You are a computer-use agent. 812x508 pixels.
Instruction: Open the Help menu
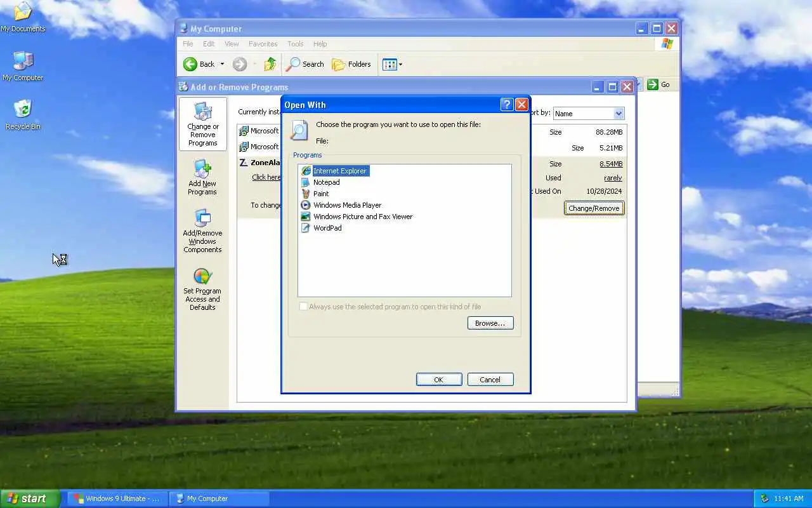click(320, 44)
